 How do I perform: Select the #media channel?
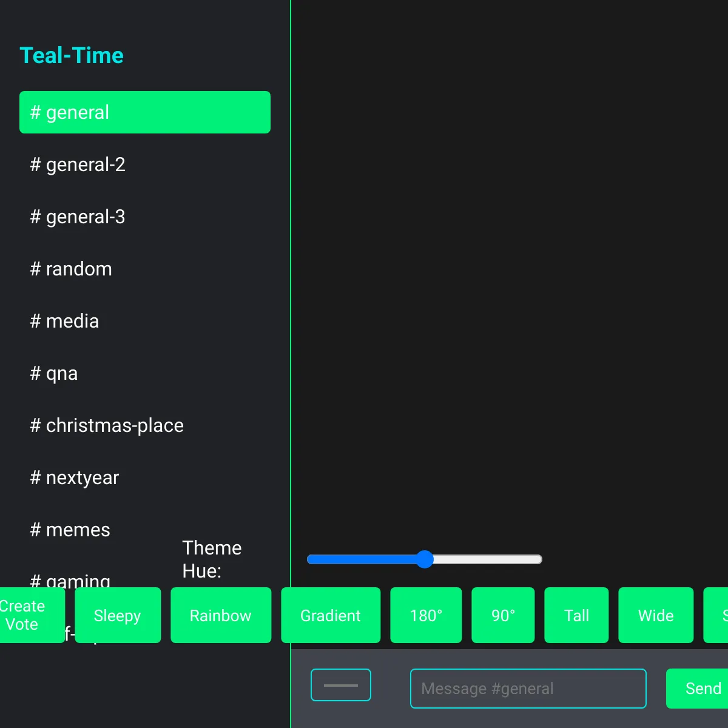pyautogui.click(x=64, y=321)
